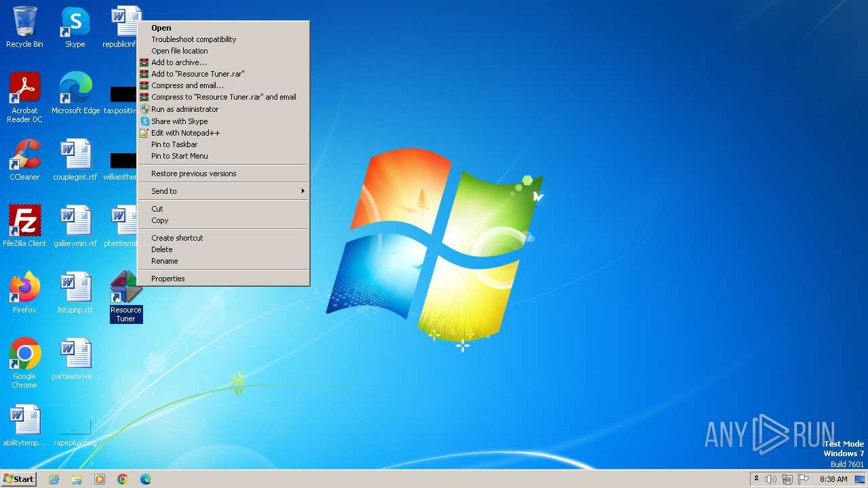
Task: Select Add to archive... option
Action: pos(224,62)
